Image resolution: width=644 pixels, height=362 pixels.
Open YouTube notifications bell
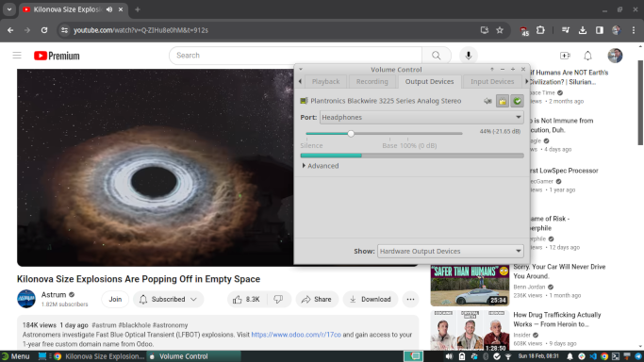pos(587,56)
